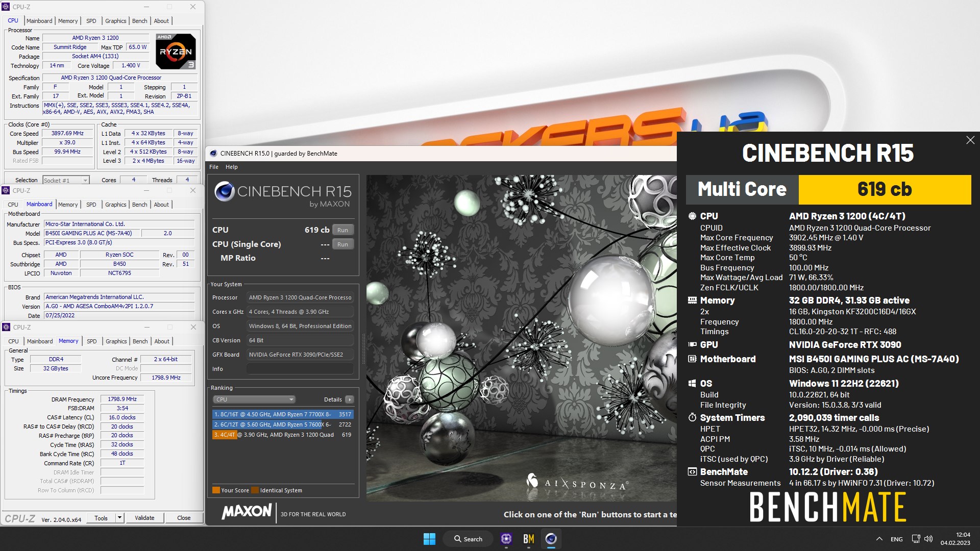Click BIOS Version AGESA ComboAM4v2PI field

(x=119, y=306)
